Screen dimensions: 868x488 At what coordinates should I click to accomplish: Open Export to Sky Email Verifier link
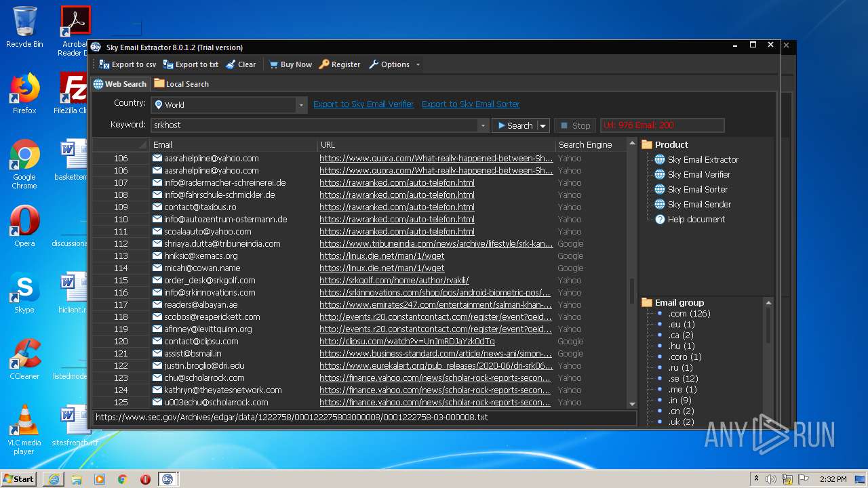363,104
